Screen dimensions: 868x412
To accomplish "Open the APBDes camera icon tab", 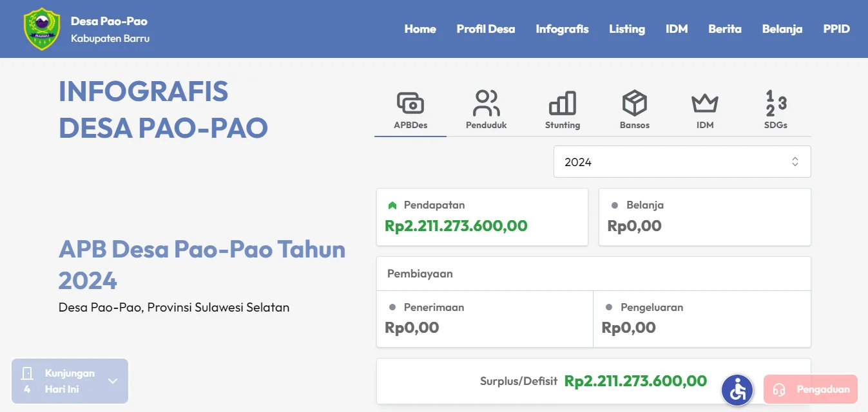I will coord(410,103).
